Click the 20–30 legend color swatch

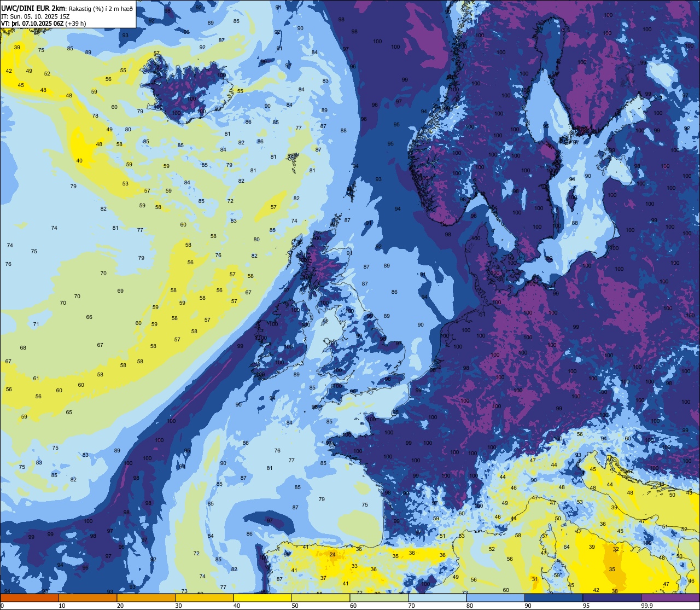(146, 597)
